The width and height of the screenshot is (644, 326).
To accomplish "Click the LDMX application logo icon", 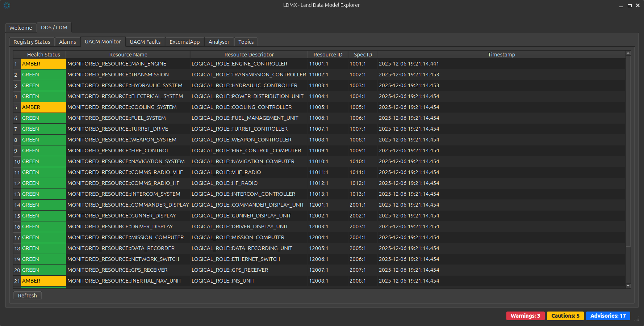I will pyautogui.click(x=7, y=5).
